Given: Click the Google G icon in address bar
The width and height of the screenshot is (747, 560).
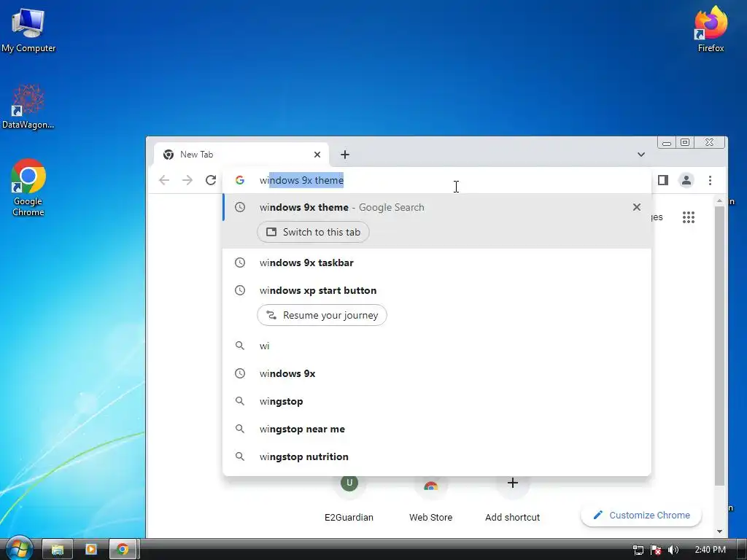Looking at the screenshot, I should point(240,180).
